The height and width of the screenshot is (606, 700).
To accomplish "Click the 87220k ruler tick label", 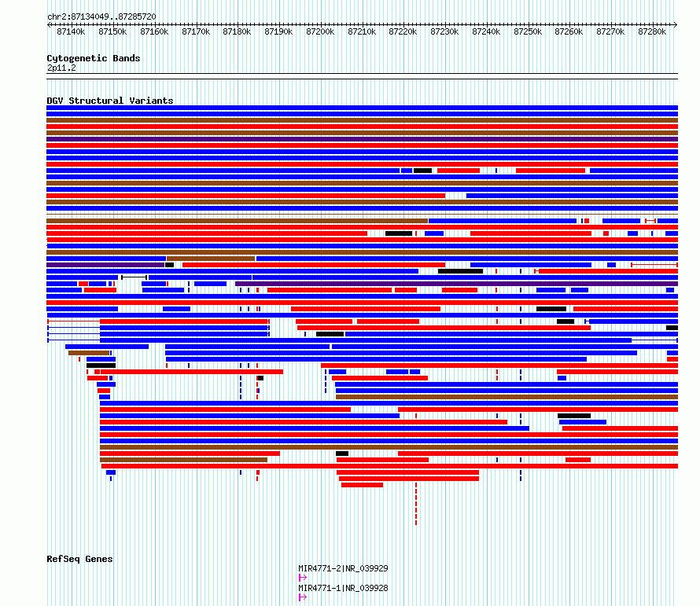I will click(x=403, y=31).
